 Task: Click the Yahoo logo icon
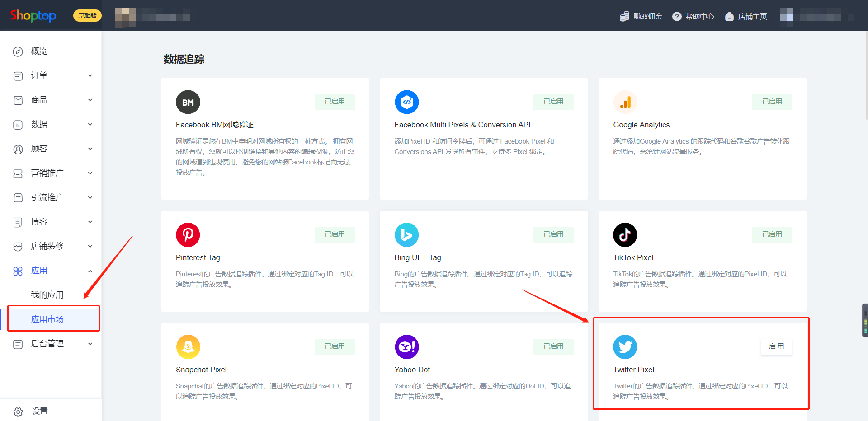[x=407, y=347]
